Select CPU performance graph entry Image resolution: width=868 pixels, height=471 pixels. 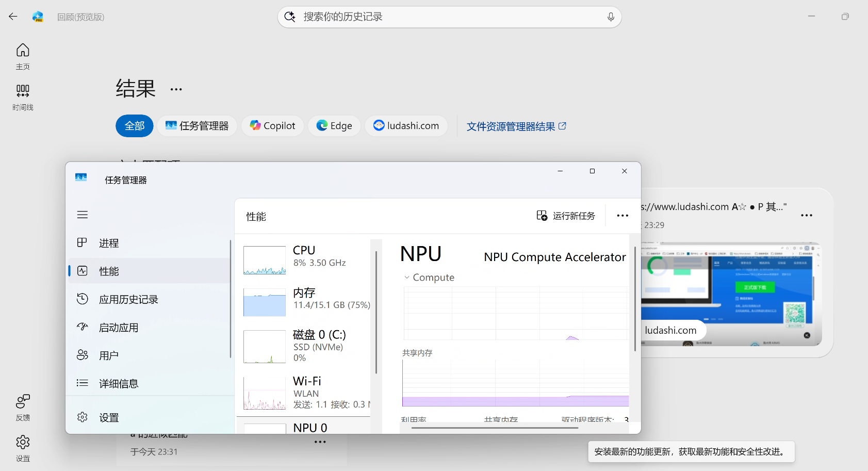(x=304, y=259)
